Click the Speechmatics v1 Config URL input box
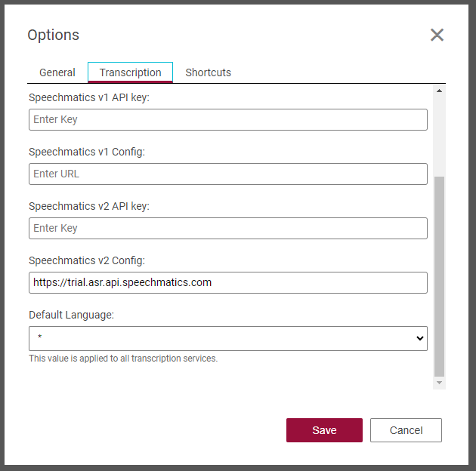Viewport: 476px width, 471px height. click(x=228, y=174)
